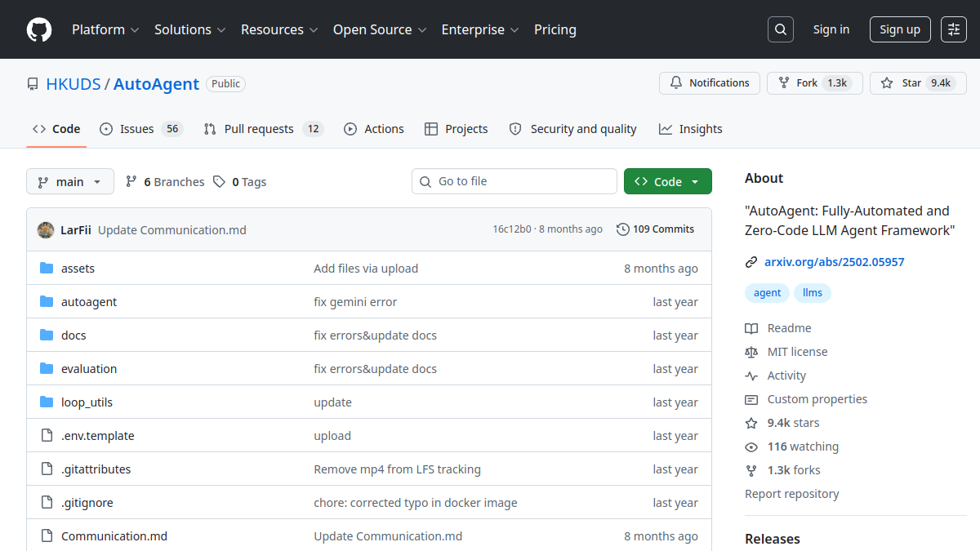980x551 pixels.
Task: Open the header 'Update Communication.md' latest commit message
Action: [x=172, y=230]
